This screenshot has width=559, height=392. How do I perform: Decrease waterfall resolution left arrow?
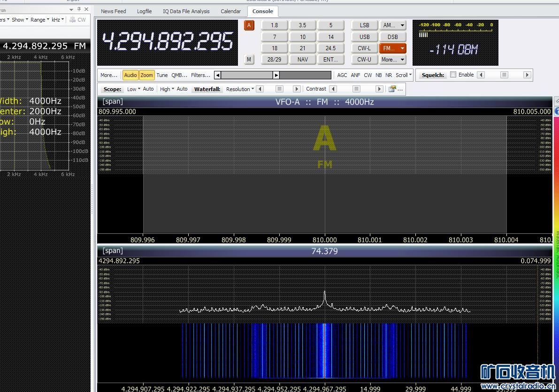(260, 89)
